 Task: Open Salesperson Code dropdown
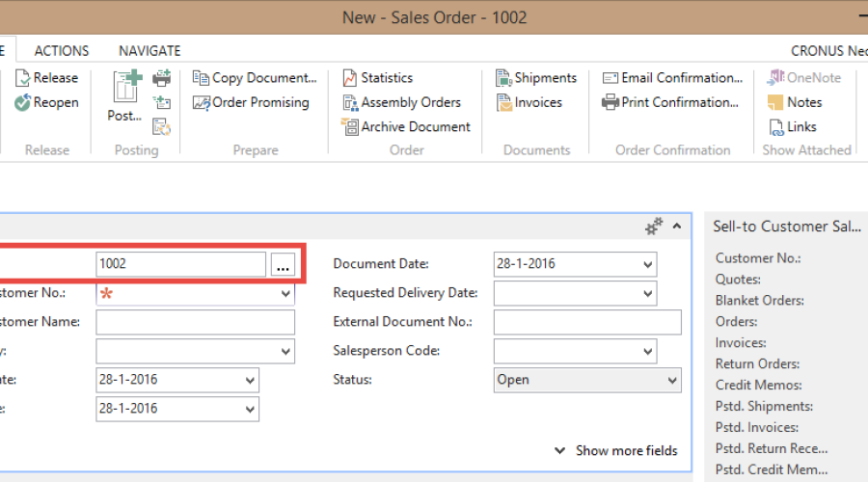click(x=648, y=352)
